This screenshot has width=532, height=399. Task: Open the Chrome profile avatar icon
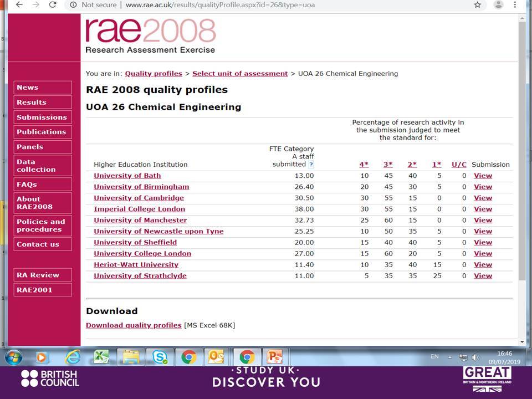pyautogui.click(x=498, y=4)
